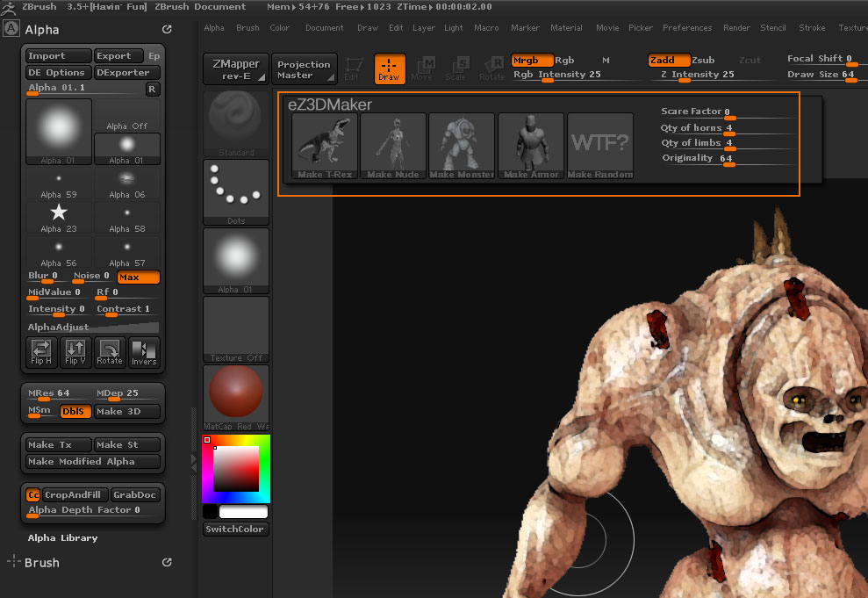Screen dimensions: 868x598
Task: Click the Rotate alpha icon
Action: pyautogui.click(x=110, y=352)
